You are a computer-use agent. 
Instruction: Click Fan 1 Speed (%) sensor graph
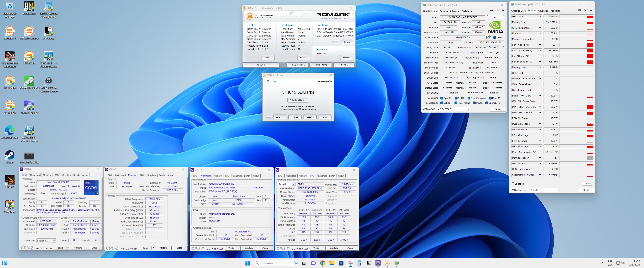click(x=576, y=45)
